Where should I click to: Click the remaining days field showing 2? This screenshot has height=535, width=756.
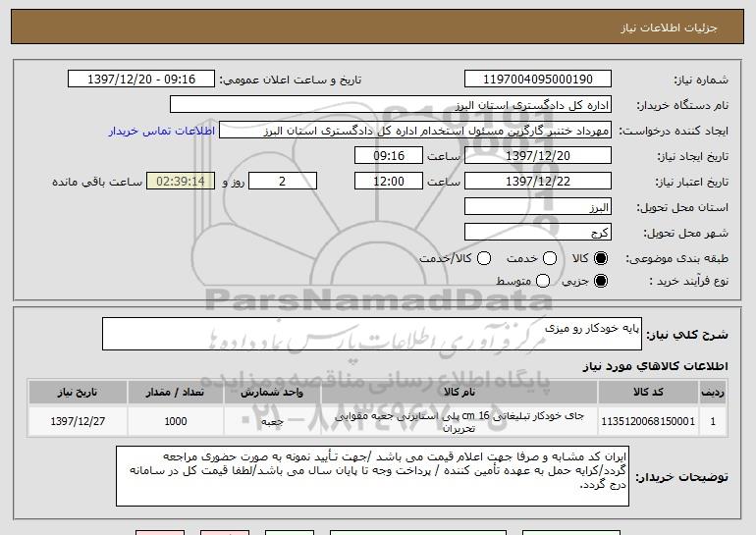coord(283,182)
